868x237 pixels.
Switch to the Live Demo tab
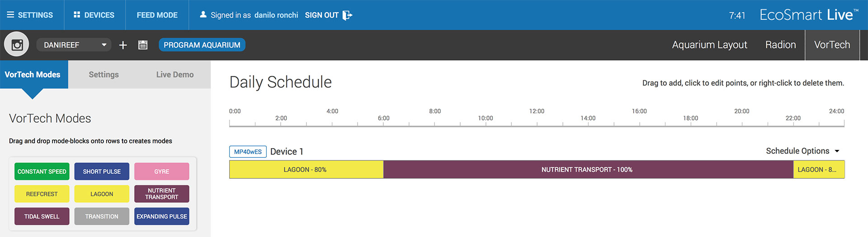click(175, 74)
